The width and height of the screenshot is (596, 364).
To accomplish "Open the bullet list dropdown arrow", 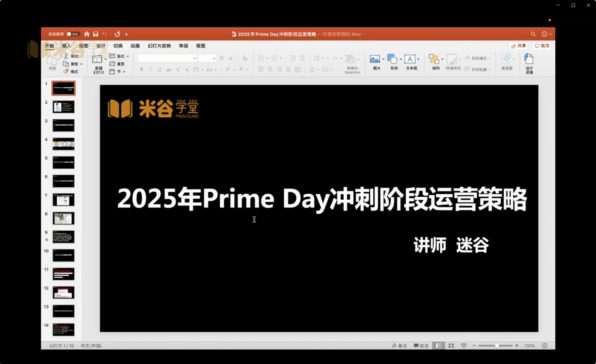I will [267, 58].
